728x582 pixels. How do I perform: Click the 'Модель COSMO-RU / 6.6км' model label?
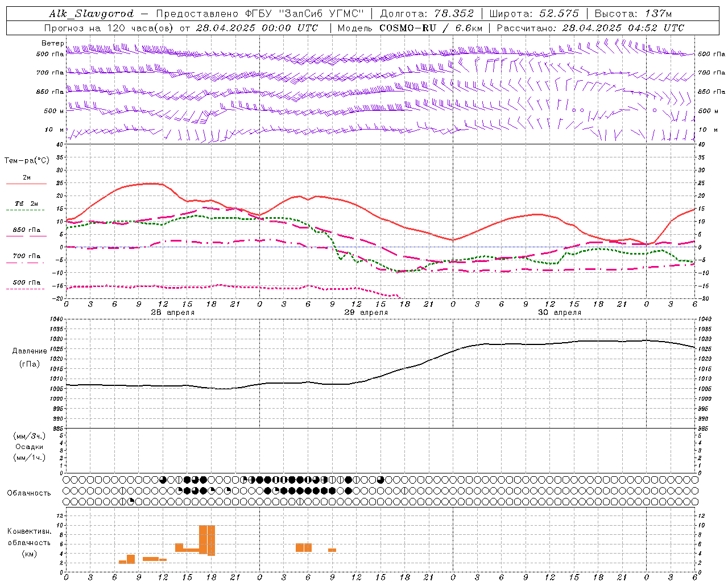coord(409,28)
